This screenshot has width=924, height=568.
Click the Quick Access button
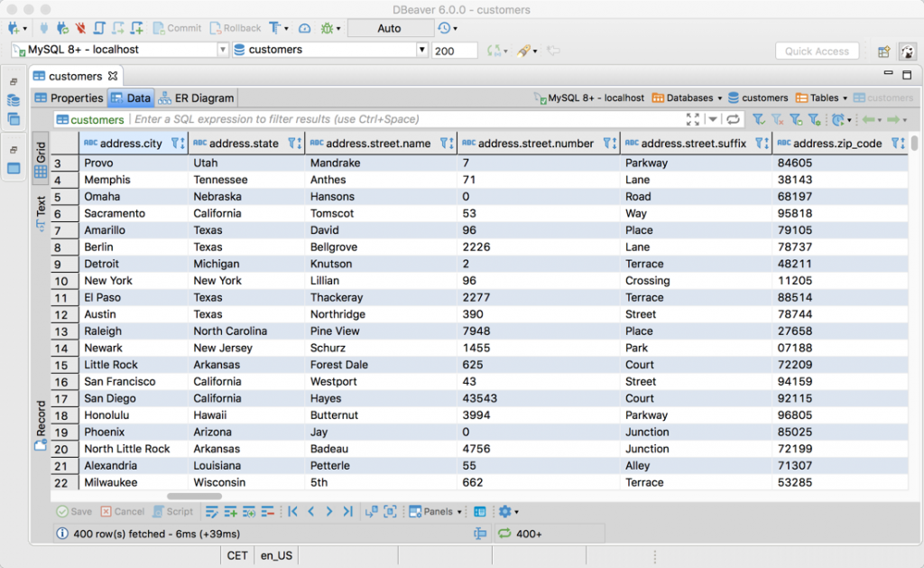(x=817, y=51)
